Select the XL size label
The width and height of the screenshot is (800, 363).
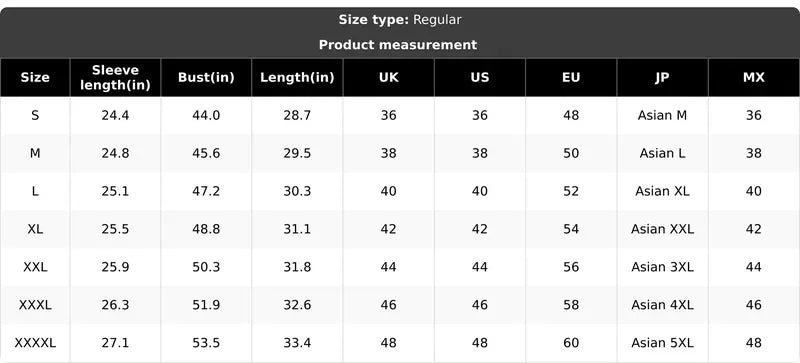(x=35, y=229)
